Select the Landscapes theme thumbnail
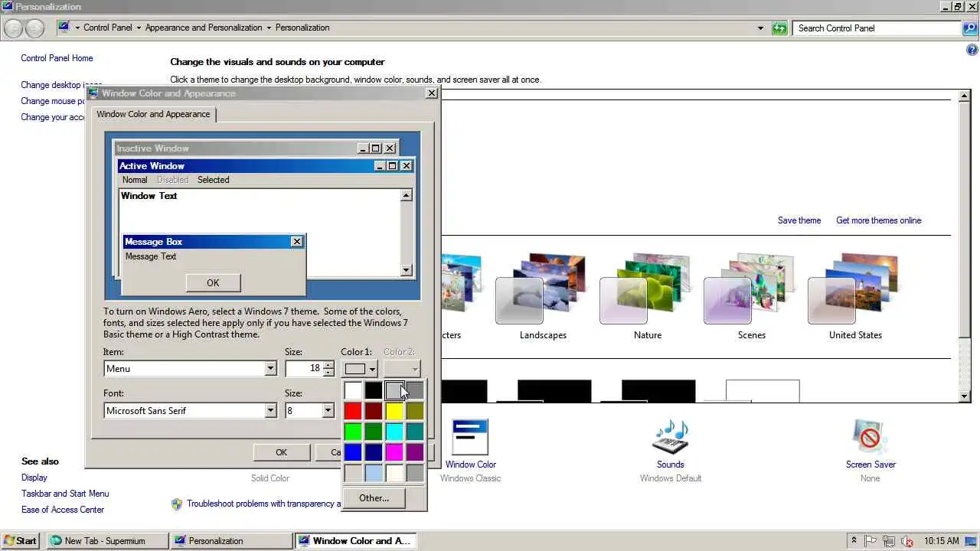Viewport: 980px width, 551px height. pos(542,289)
